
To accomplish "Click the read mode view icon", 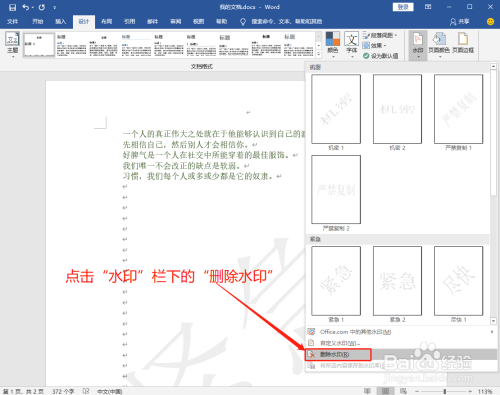I will pos(367,391).
